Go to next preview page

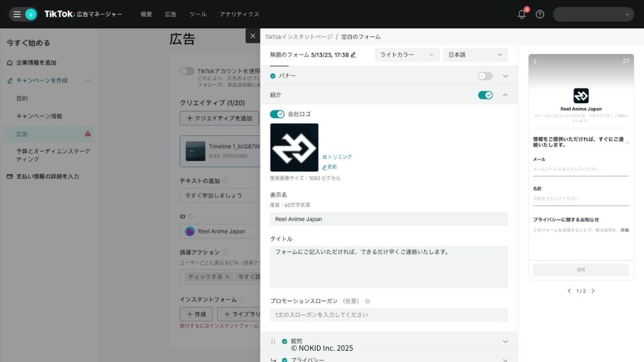593,291
